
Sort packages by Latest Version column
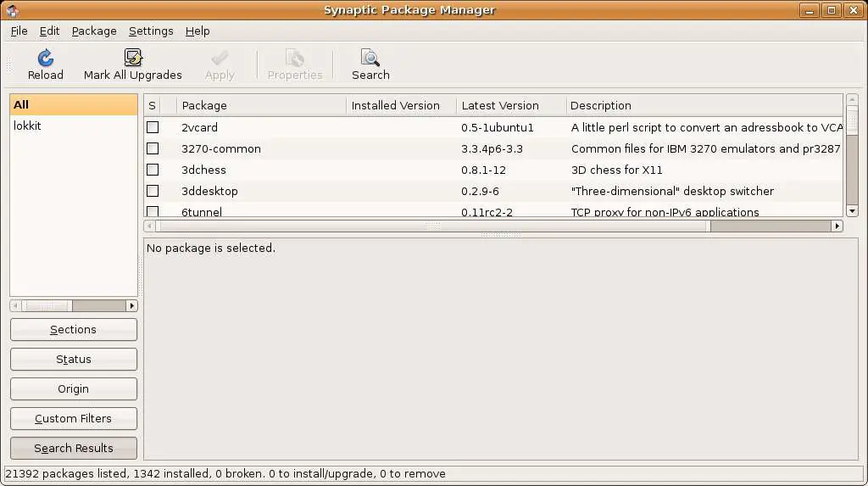point(500,105)
